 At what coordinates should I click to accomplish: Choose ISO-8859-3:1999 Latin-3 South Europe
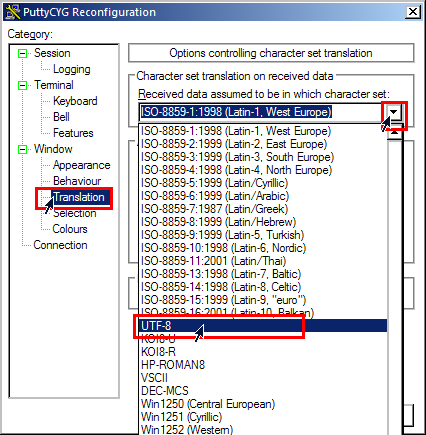(x=263, y=157)
